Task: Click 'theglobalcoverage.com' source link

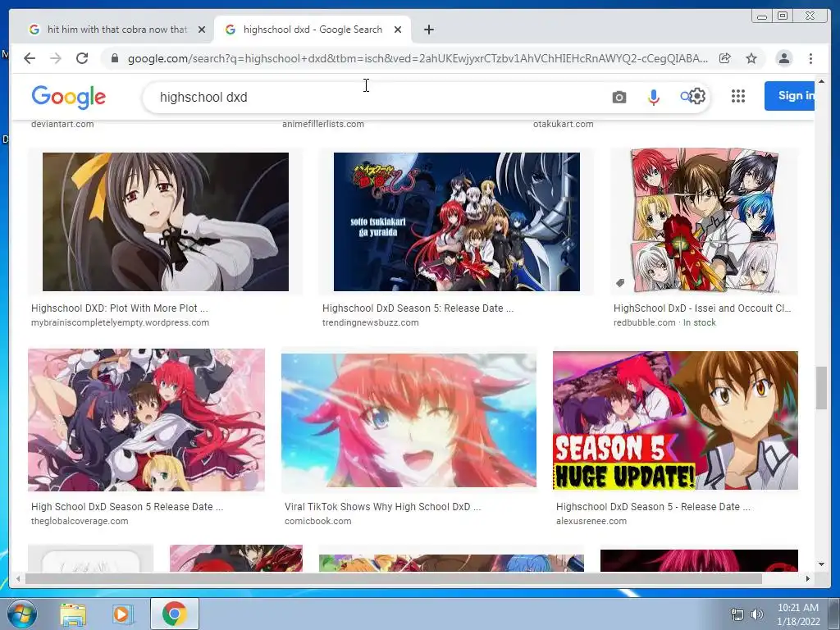Action: (80, 521)
